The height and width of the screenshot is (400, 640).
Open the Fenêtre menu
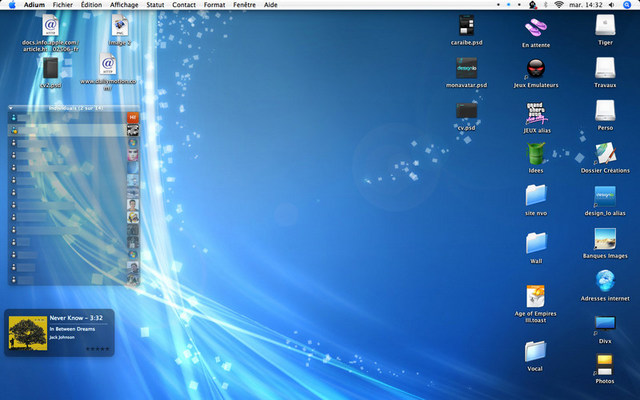244,5
